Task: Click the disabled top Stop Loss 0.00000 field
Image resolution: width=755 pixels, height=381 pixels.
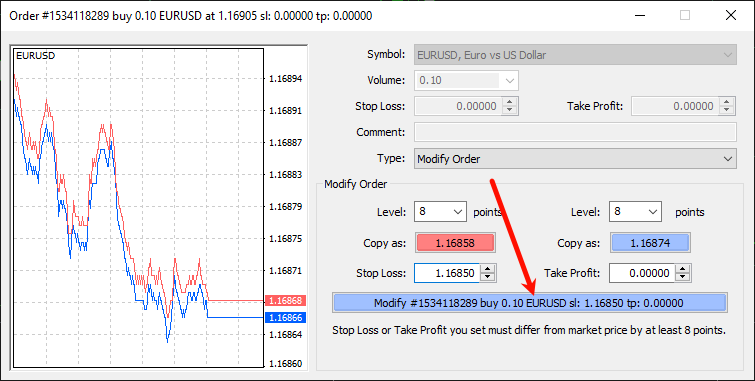Action: click(458, 106)
